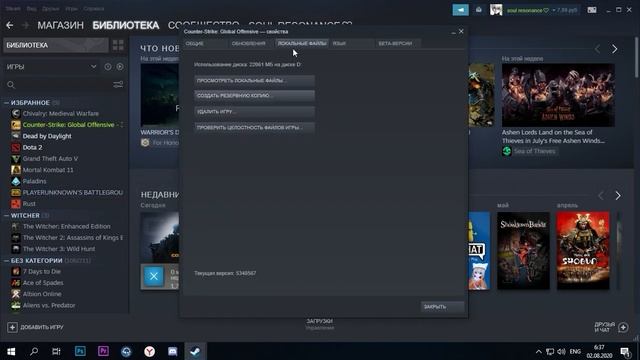This screenshot has width=640, height=360.
Task: Select Grand Theft Auto V in list
Action: click(x=50, y=159)
